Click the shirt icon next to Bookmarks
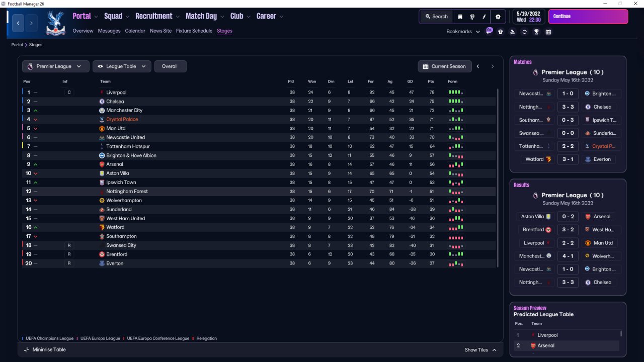644x362 pixels. (500, 32)
